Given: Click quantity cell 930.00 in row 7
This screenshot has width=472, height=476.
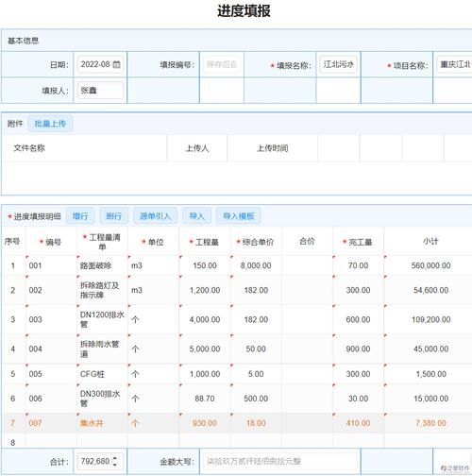Looking at the screenshot, I should pos(205,423).
